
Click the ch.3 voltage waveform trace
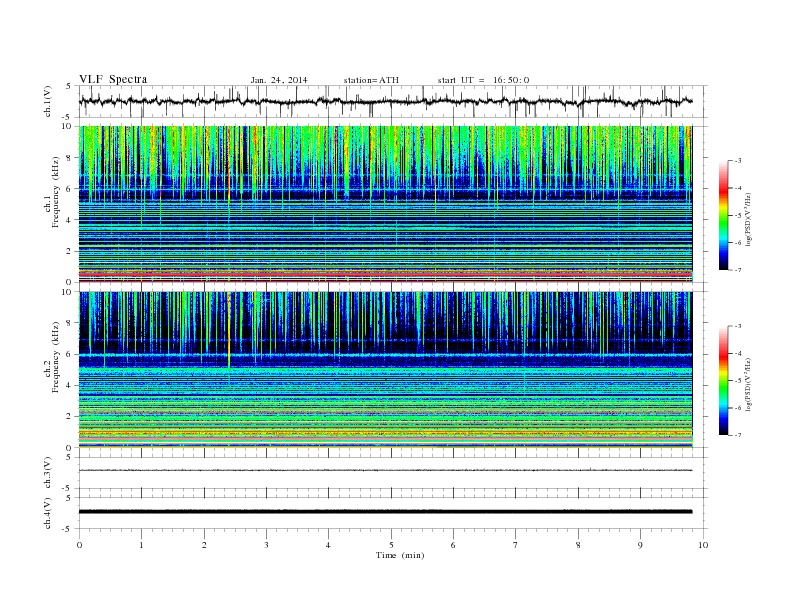pos(386,470)
